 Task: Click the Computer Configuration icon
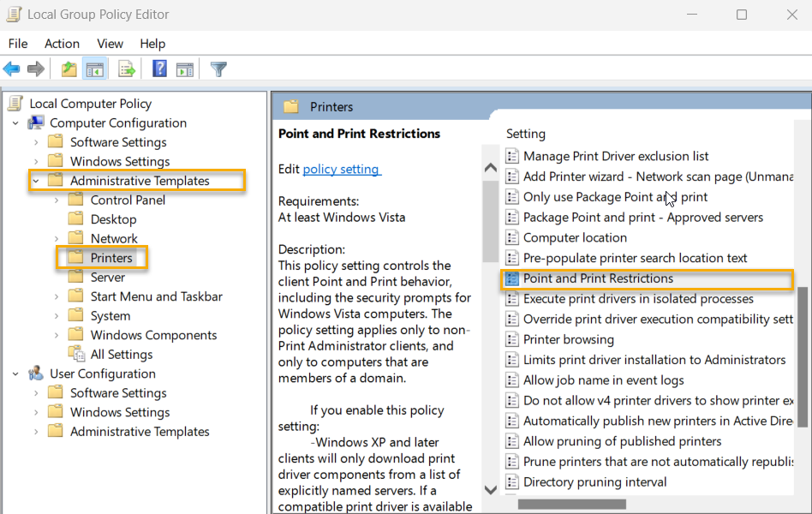coord(35,122)
